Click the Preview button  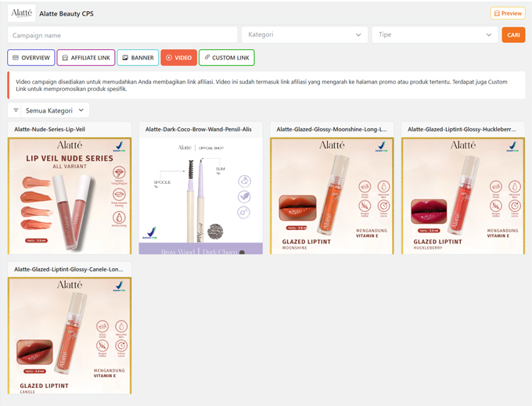tap(507, 13)
